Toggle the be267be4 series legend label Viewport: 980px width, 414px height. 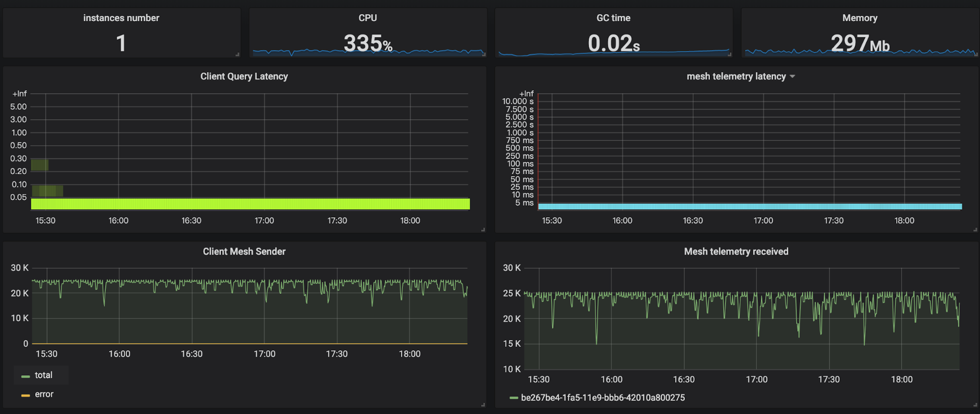coord(603,398)
